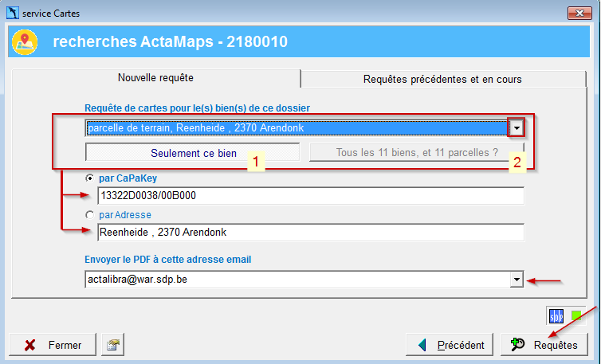Open the email address dropdown arrow
This screenshot has width=601, height=364.
pos(517,280)
